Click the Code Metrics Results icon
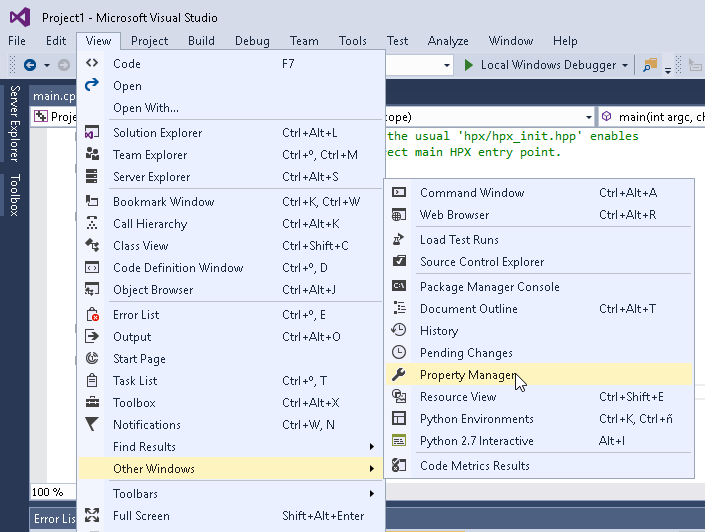 [x=399, y=465]
